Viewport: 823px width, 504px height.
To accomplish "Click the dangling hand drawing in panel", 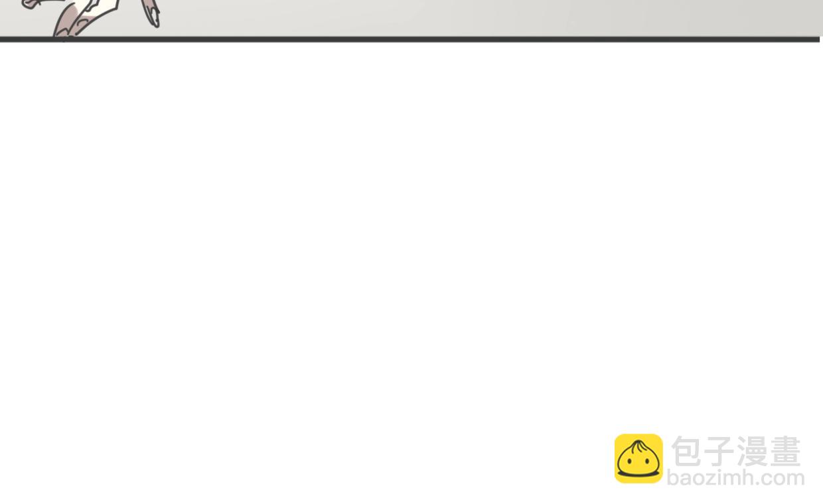I will point(153,13).
